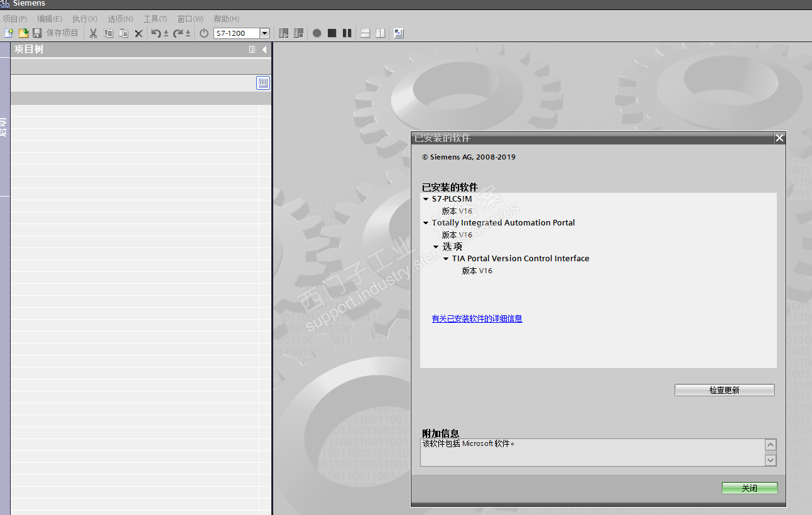812x515 pixels.
Task: Click the pause icon in the toolbar
Action: coord(347,33)
